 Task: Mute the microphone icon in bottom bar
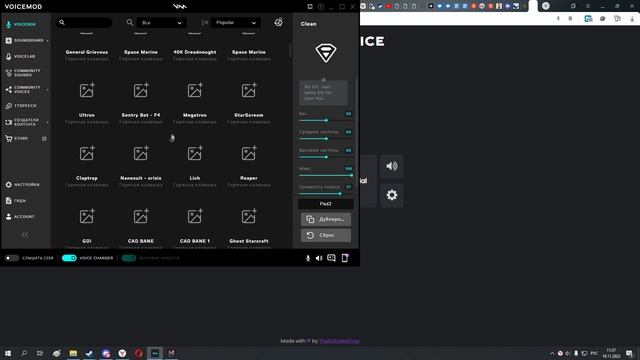308,258
